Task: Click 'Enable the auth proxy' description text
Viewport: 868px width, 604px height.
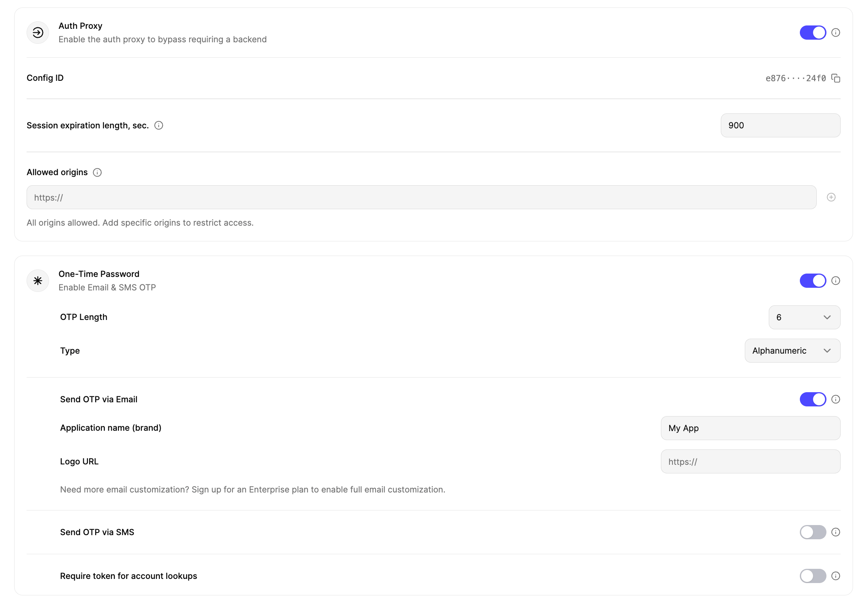Action: 163,39
